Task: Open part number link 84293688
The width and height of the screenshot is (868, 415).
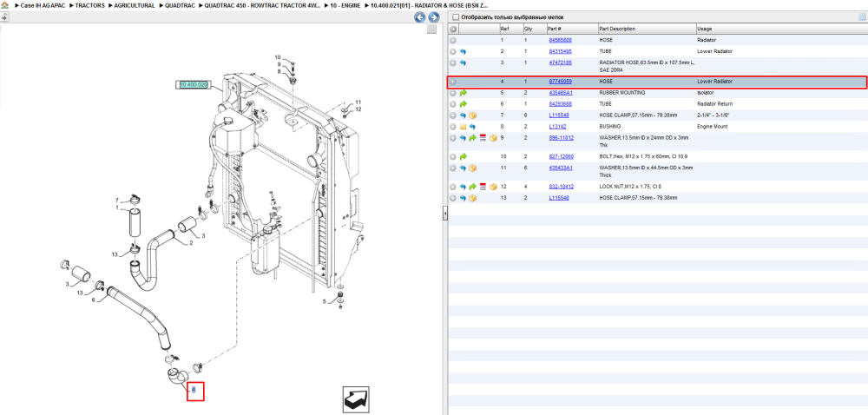Action: (x=560, y=104)
